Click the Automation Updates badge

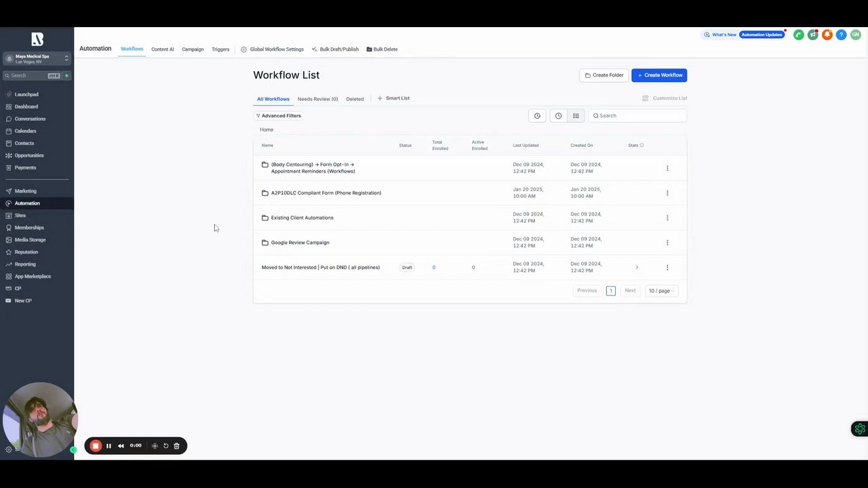(x=762, y=35)
